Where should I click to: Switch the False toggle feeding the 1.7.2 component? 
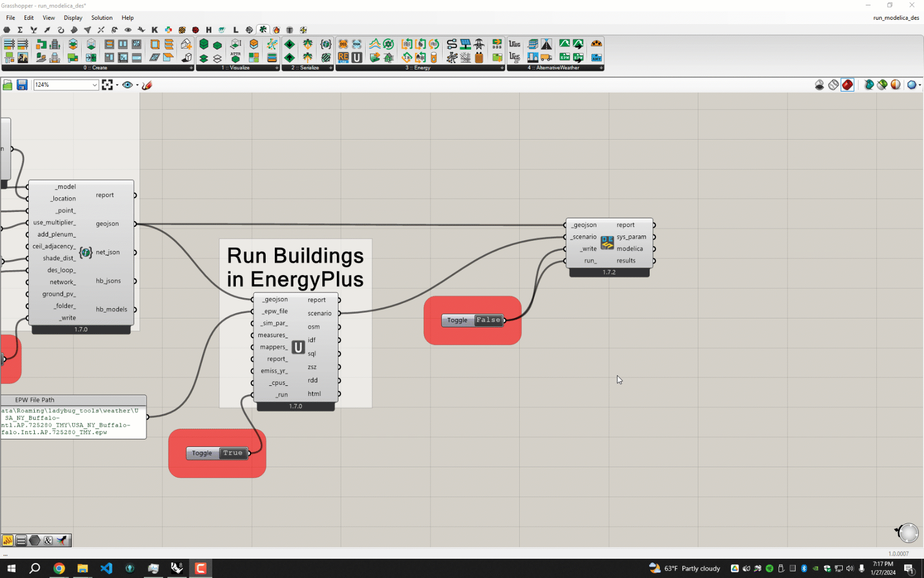[487, 320]
